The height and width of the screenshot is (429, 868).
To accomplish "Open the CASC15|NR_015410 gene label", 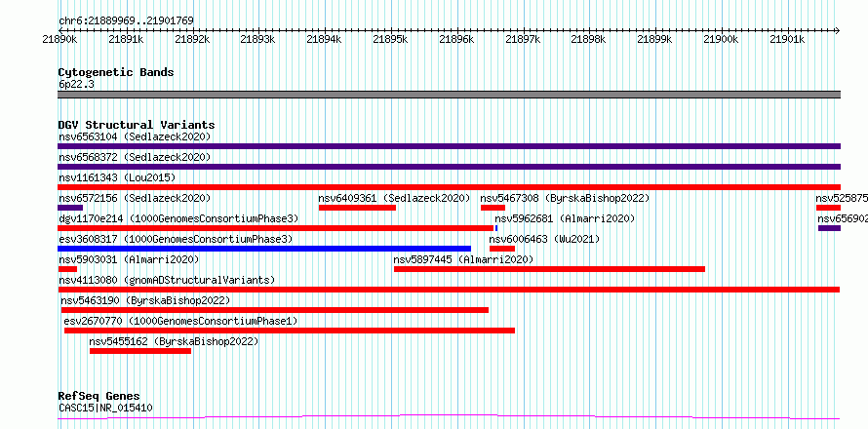I will tap(105, 409).
